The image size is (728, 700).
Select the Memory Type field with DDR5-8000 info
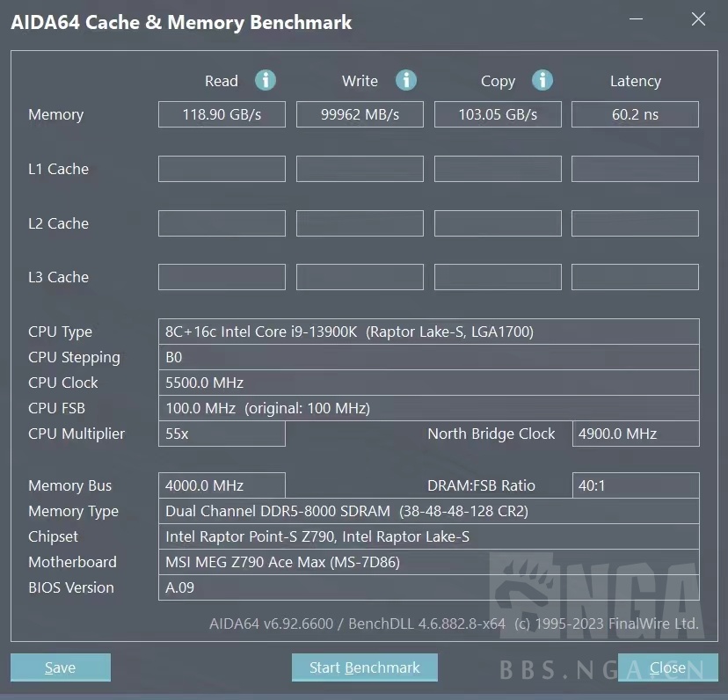click(428, 511)
